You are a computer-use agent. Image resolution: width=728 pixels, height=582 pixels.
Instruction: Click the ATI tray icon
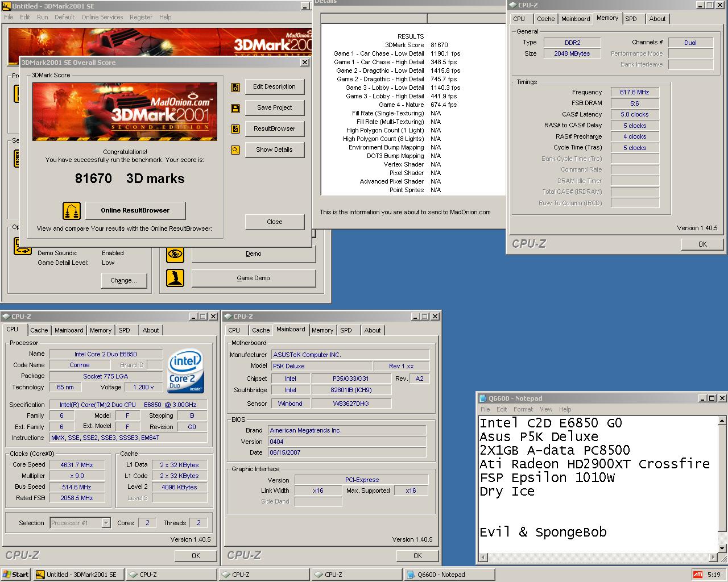tap(697, 575)
